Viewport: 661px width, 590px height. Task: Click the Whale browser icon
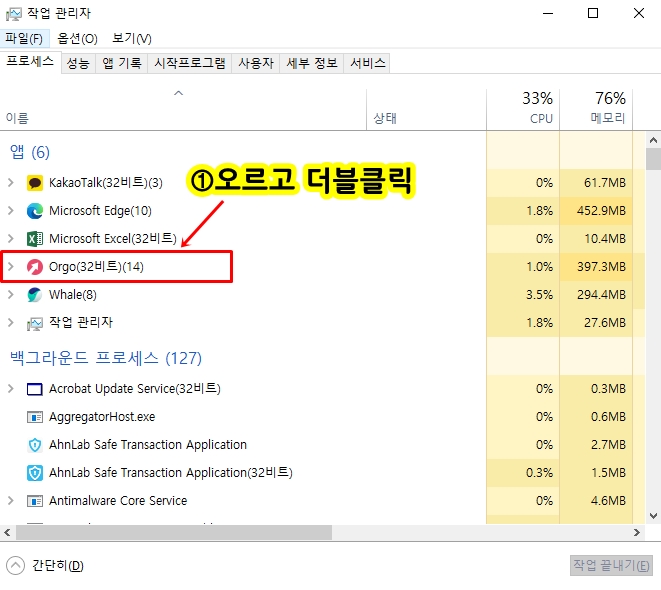pos(35,295)
